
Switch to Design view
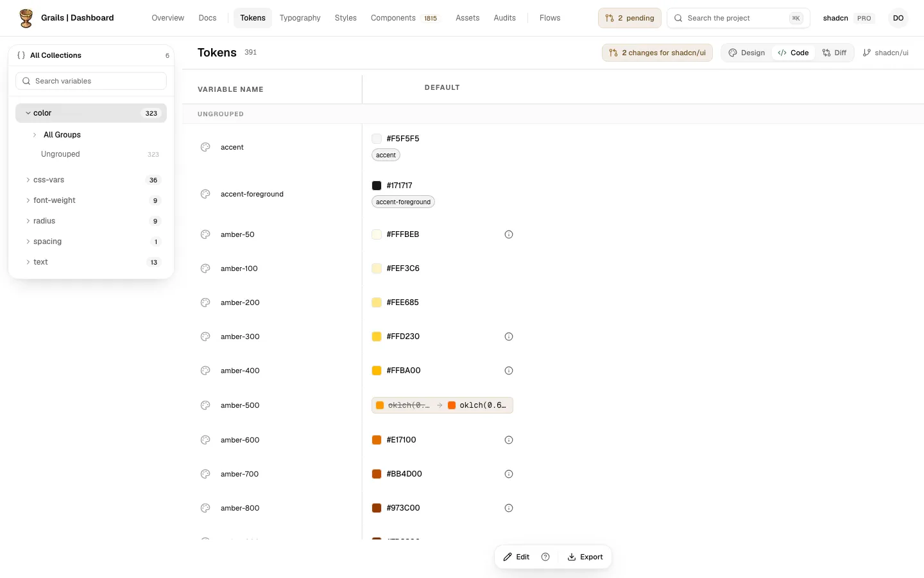[x=747, y=53]
